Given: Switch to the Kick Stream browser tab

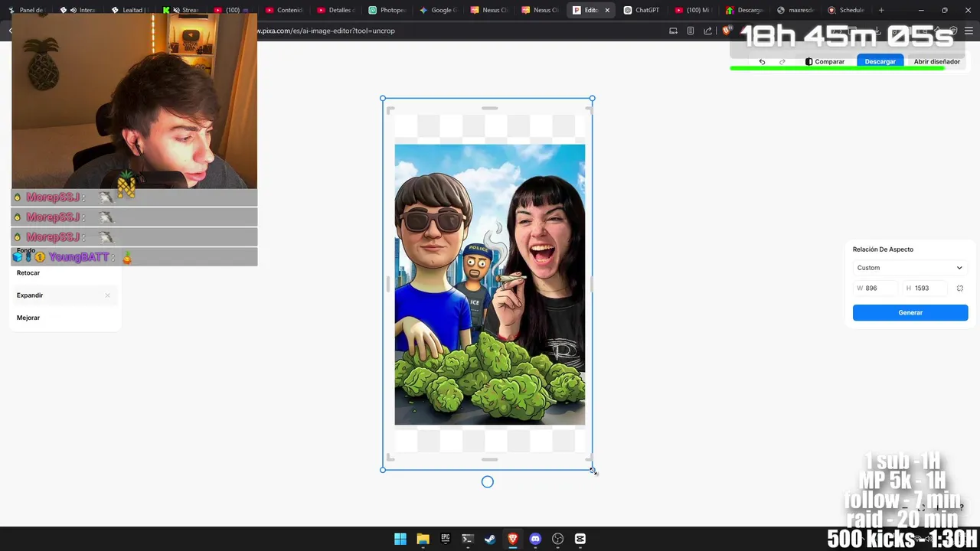Looking at the screenshot, I should pos(181,10).
